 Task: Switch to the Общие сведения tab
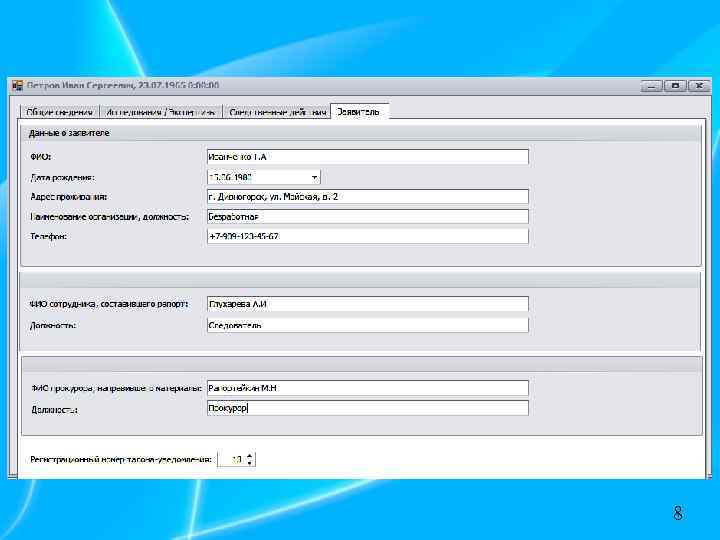[x=60, y=112]
